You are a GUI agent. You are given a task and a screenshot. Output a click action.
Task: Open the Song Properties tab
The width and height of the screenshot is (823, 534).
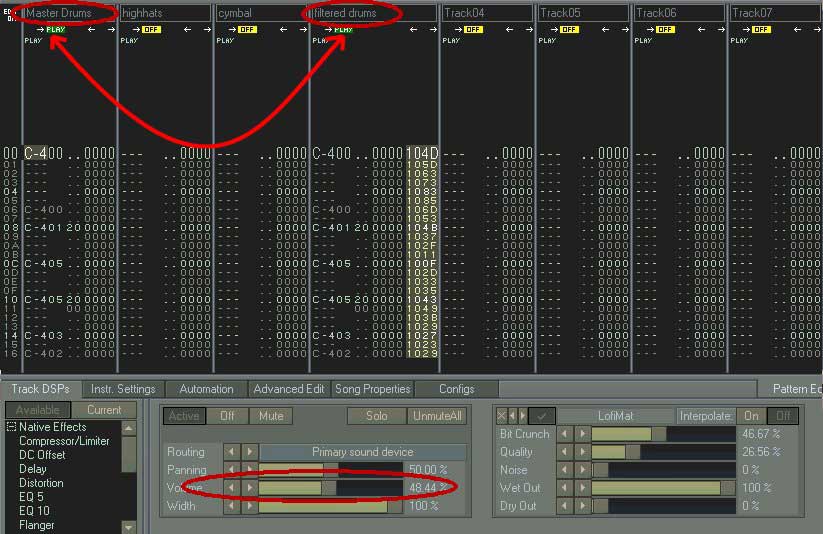point(372,389)
